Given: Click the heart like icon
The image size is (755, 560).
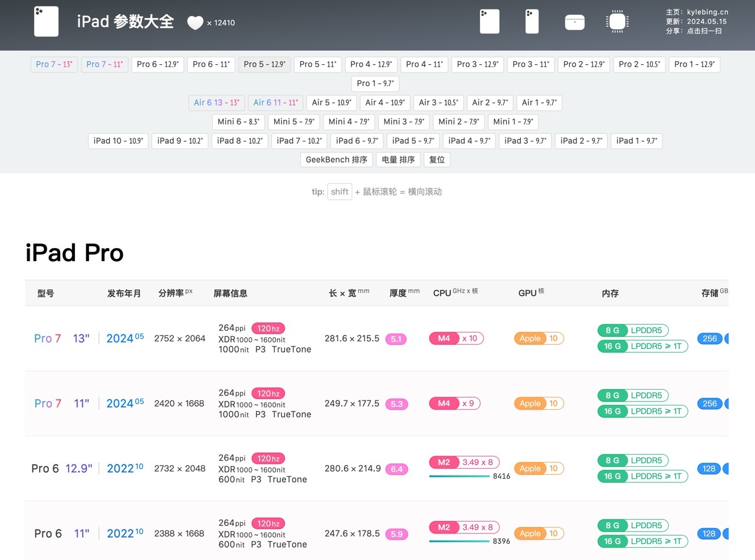Looking at the screenshot, I should tap(195, 23).
